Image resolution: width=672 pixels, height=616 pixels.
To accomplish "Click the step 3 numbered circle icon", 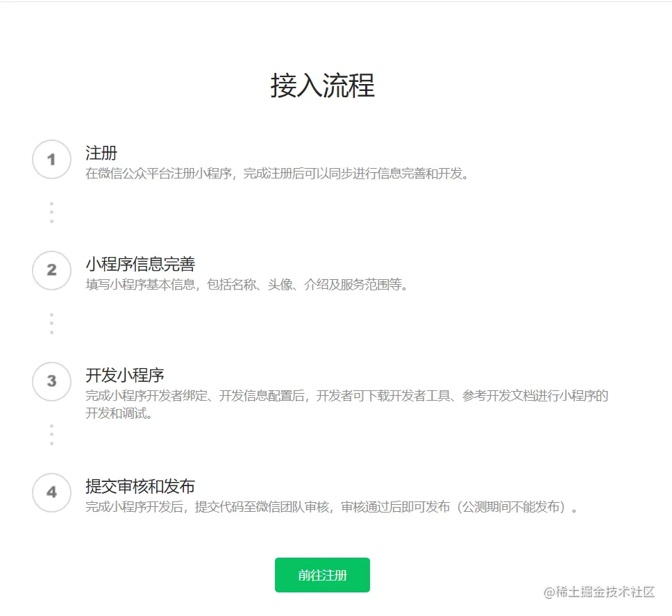I will click(51, 381).
